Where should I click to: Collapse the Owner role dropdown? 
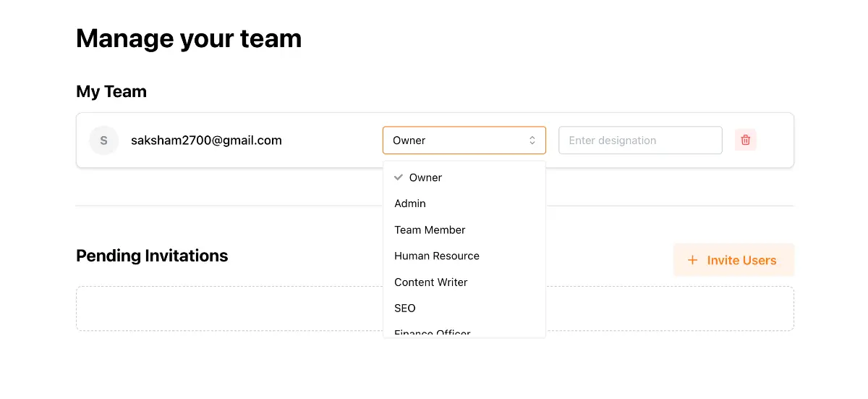tap(463, 140)
